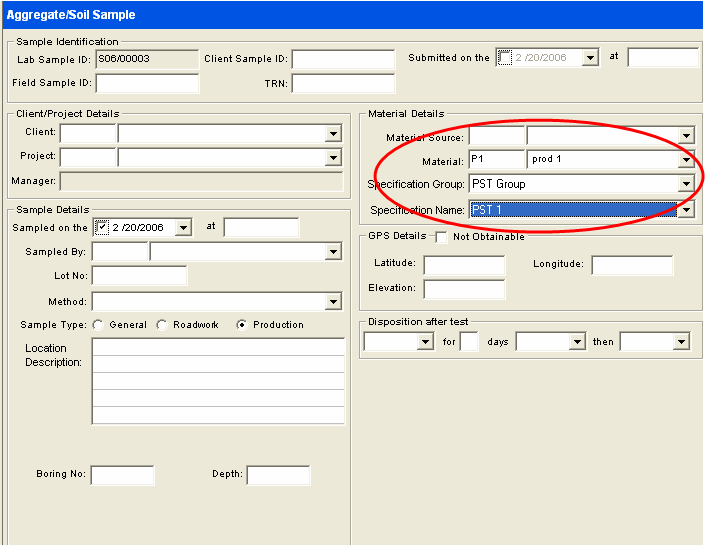
Task: Focus the Field Sample ID input
Action: click(147, 83)
